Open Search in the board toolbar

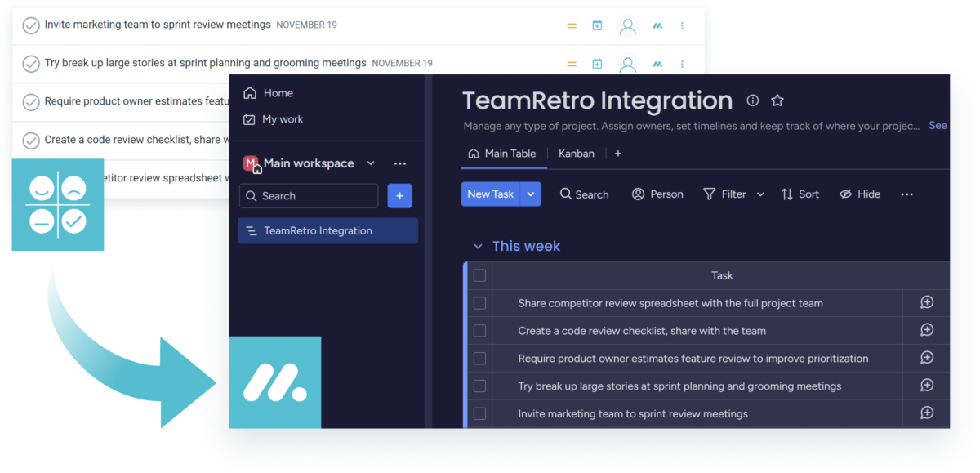[x=584, y=194]
